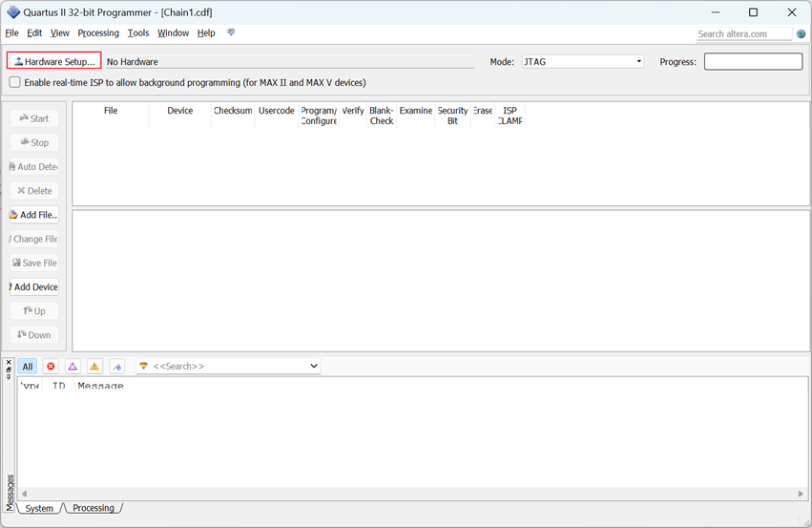
Task: Click the Checksum column header
Action: click(233, 115)
